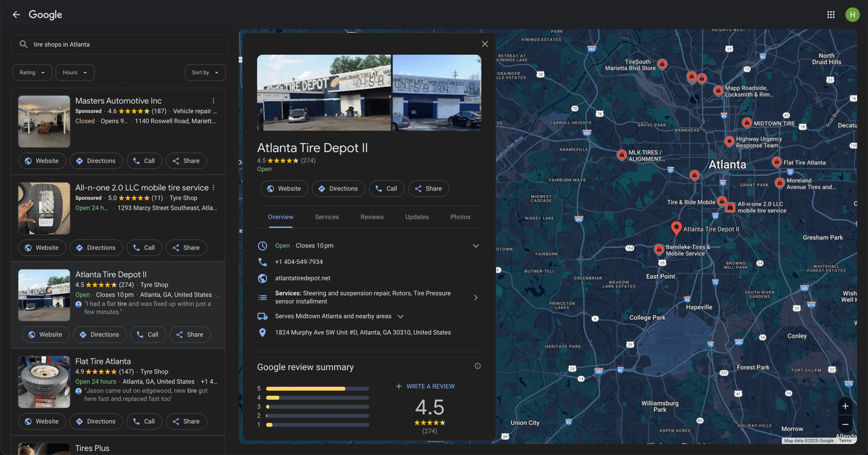Open the Google apps grid
The image size is (868, 455).
coord(831,15)
